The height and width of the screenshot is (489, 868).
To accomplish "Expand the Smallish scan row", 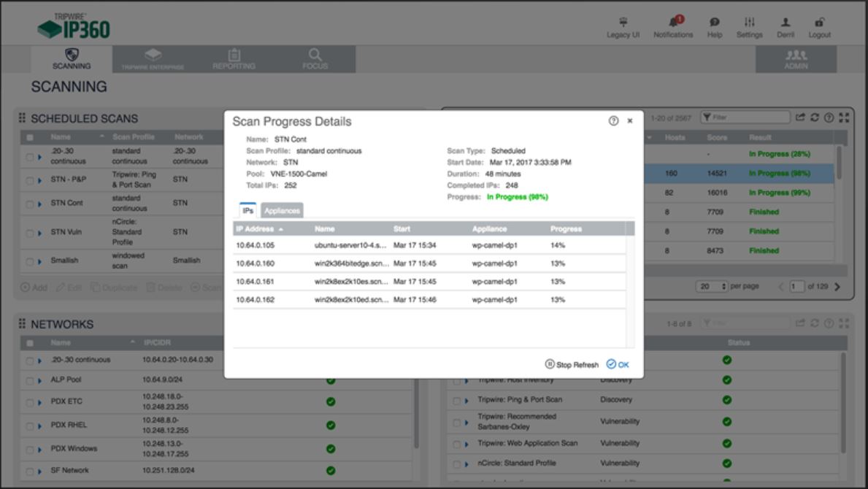I will [40, 261].
